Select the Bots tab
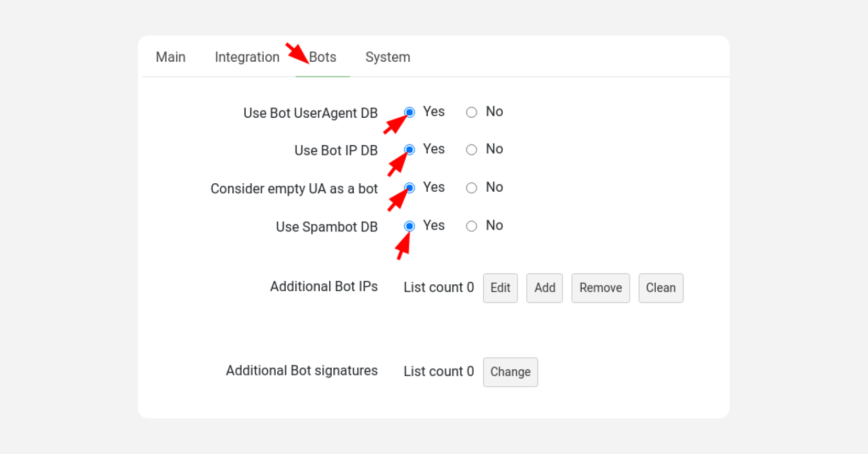868x454 pixels. (x=322, y=57)
